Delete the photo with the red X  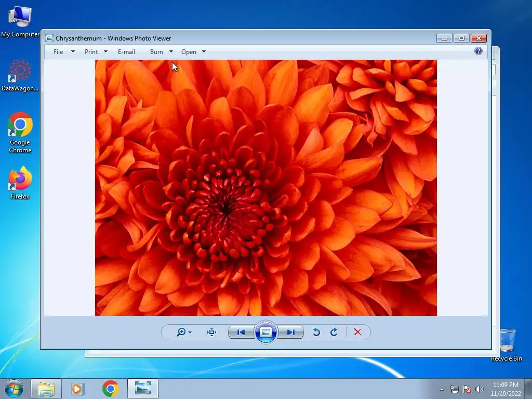[x=357, y=332]
